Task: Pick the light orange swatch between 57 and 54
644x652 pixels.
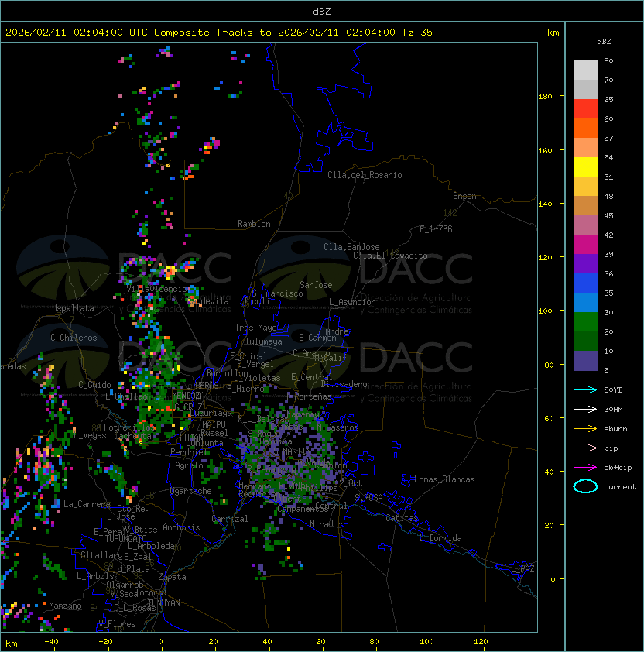Action: 585,148
